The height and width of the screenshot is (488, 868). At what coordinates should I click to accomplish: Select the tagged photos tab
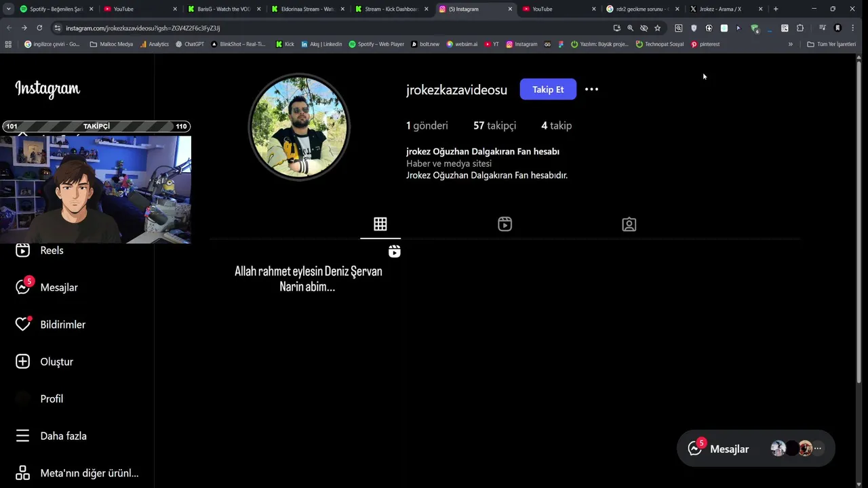629,224
